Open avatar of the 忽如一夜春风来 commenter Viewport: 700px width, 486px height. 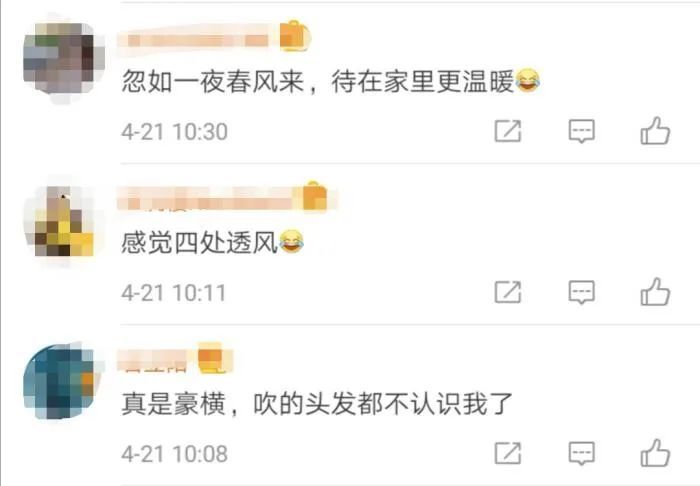coord(64,59)
